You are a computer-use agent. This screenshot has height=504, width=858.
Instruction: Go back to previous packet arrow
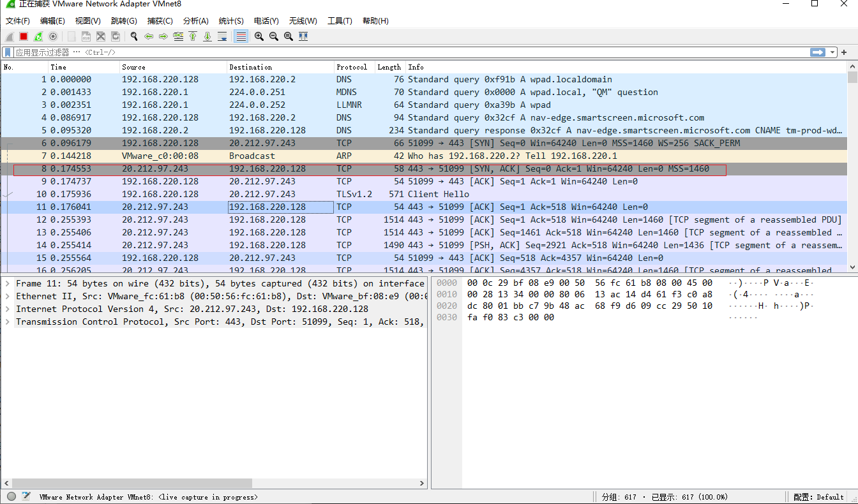[149, 36]
